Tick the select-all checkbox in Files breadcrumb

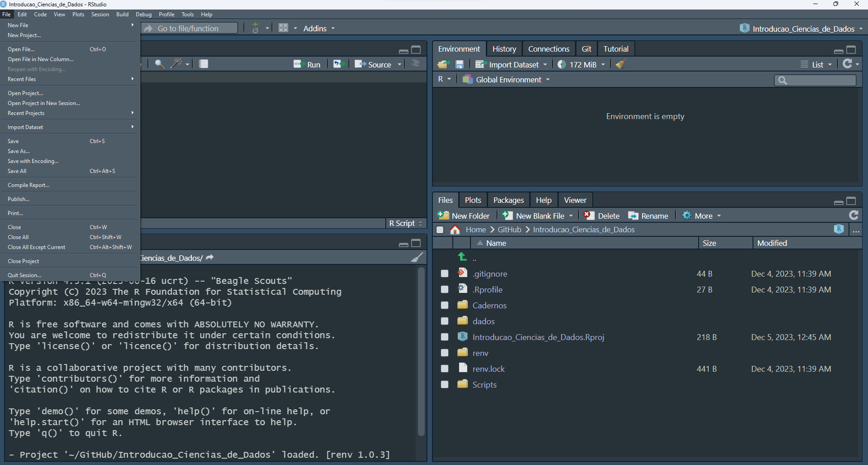pyautogui.click(x=440, y=230)
